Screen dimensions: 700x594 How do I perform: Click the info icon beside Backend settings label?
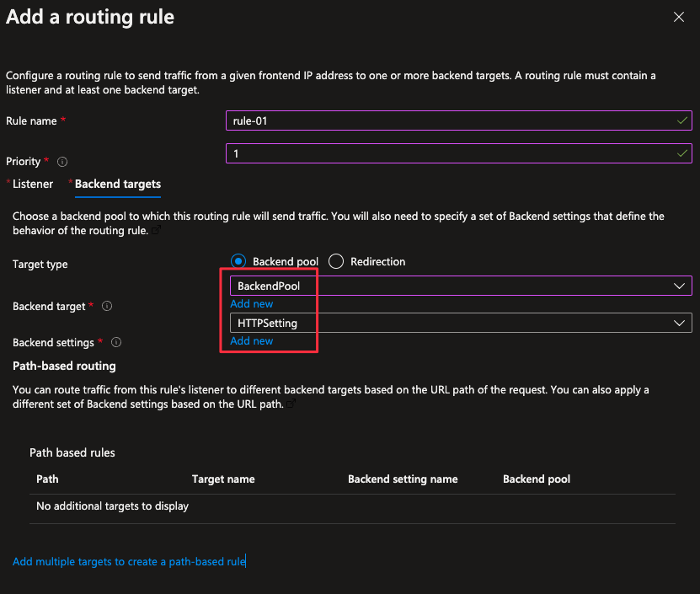click(116, 343)
